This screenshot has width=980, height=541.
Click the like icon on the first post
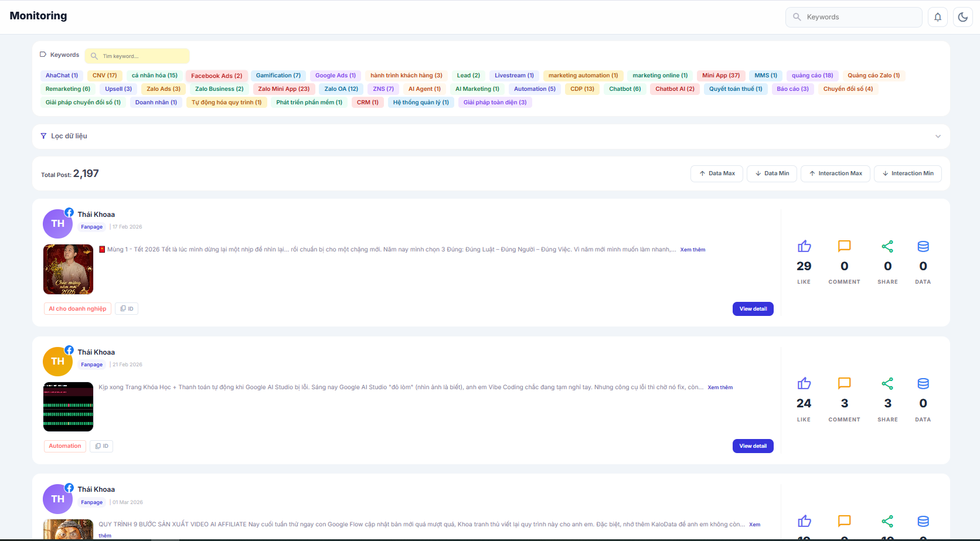[x=804, y=246]
